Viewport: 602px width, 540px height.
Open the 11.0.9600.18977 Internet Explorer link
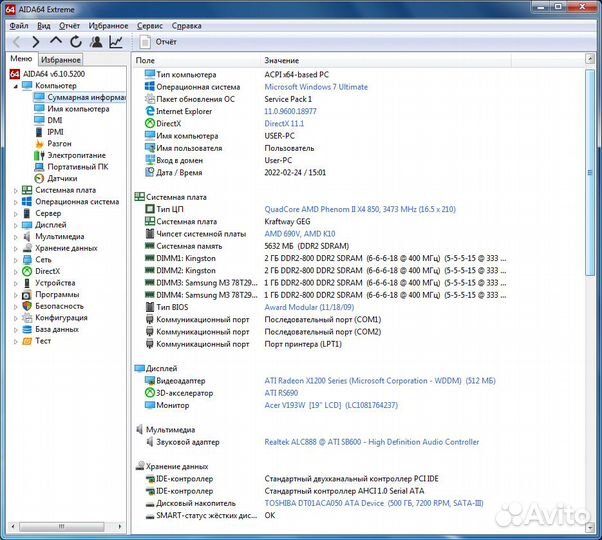[x=290, y=111]
